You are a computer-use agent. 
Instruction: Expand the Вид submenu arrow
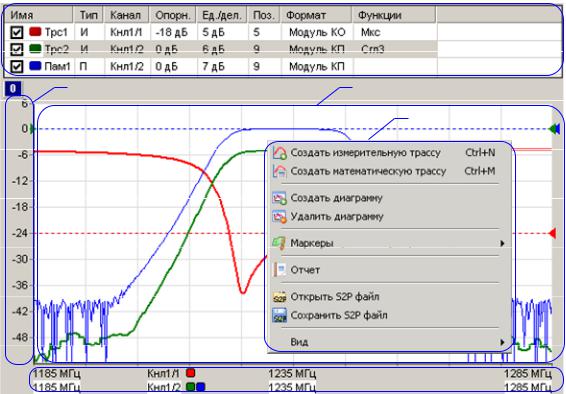pos(502,342)
